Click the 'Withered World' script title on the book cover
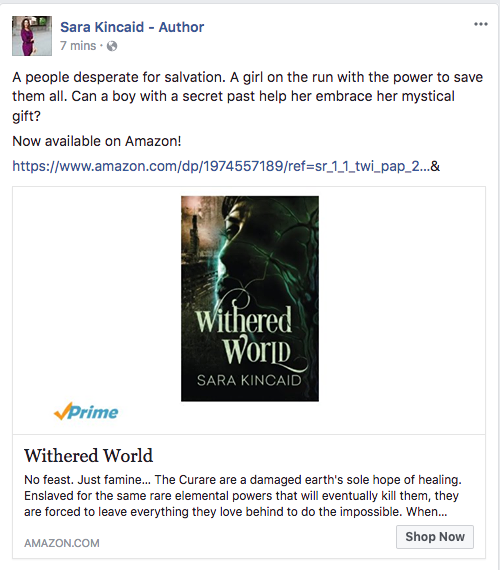500x570 pixels. [244, 334]
